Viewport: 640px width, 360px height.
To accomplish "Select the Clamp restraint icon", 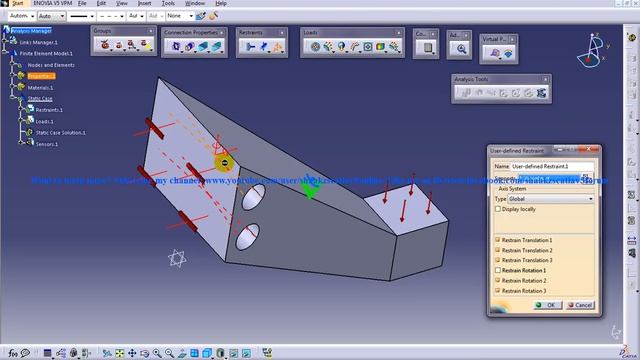I will [250, 47].
